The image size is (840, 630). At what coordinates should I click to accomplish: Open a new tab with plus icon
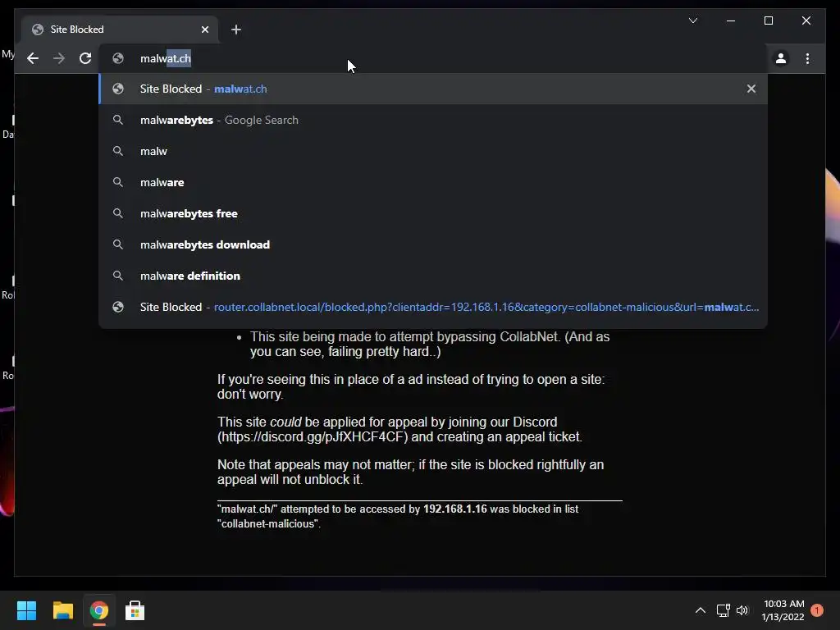pos(236,30)
